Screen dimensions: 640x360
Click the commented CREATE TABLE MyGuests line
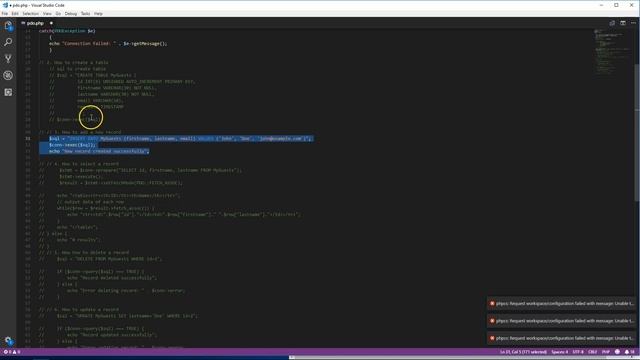click(93, 76)
